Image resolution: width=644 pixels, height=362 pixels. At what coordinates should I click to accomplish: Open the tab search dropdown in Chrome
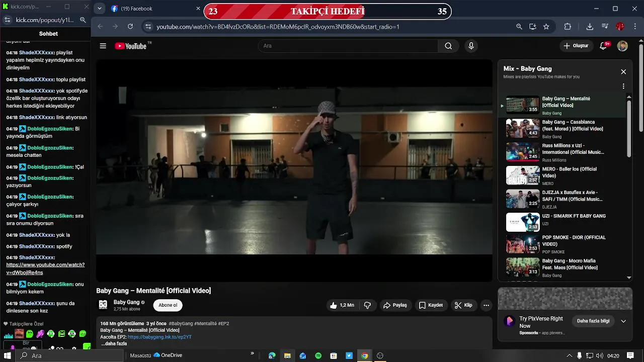tap(99, 9)
